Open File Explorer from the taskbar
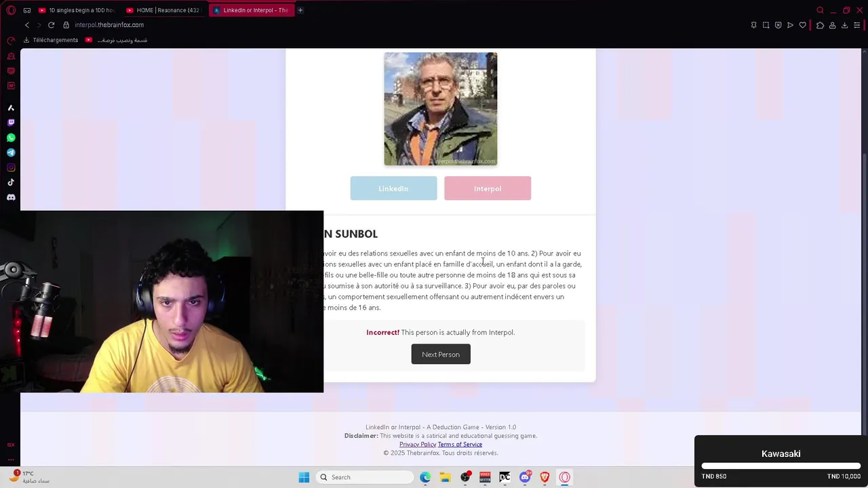 click(445, 477)
